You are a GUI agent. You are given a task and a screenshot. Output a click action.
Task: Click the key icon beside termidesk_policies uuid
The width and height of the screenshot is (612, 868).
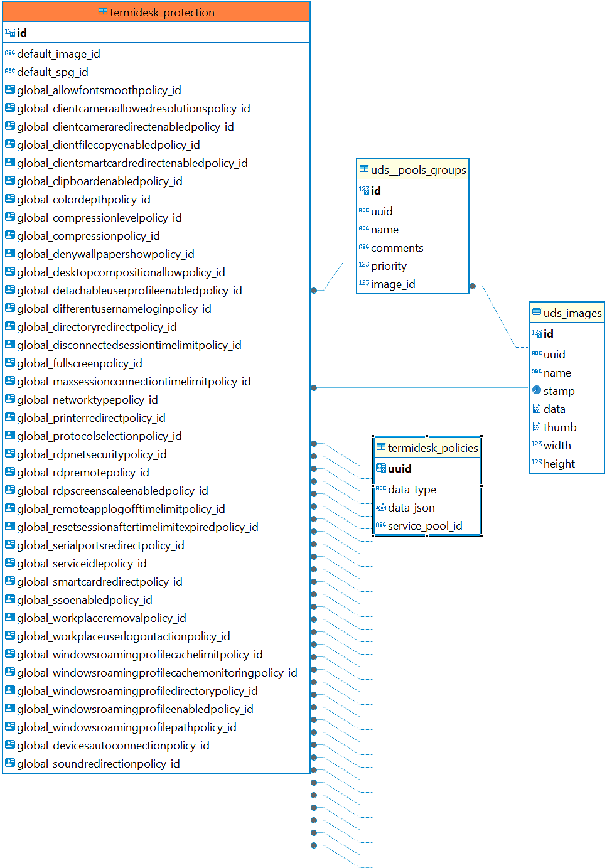coord(380,468)
